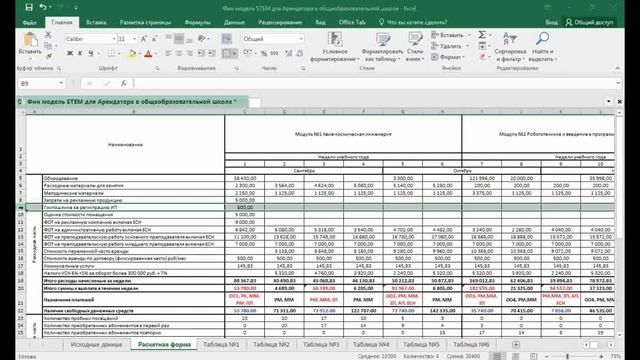Click the text Orientation icon
Screen dimensions: 640x360
(202, 38)
